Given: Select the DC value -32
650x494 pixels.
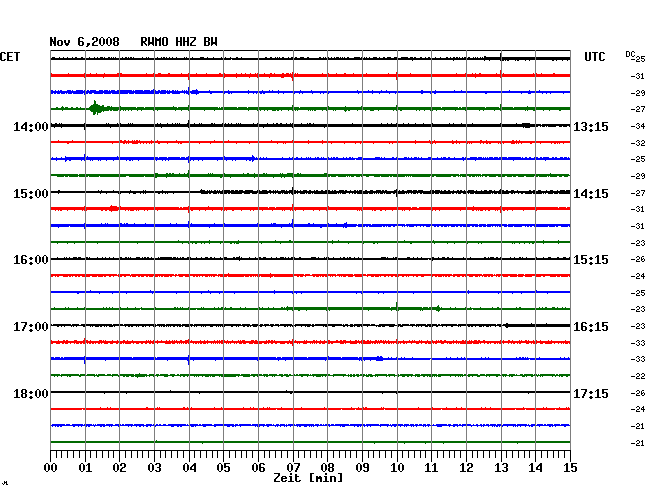Looking at the screenshot, I should tap(638, 143).
